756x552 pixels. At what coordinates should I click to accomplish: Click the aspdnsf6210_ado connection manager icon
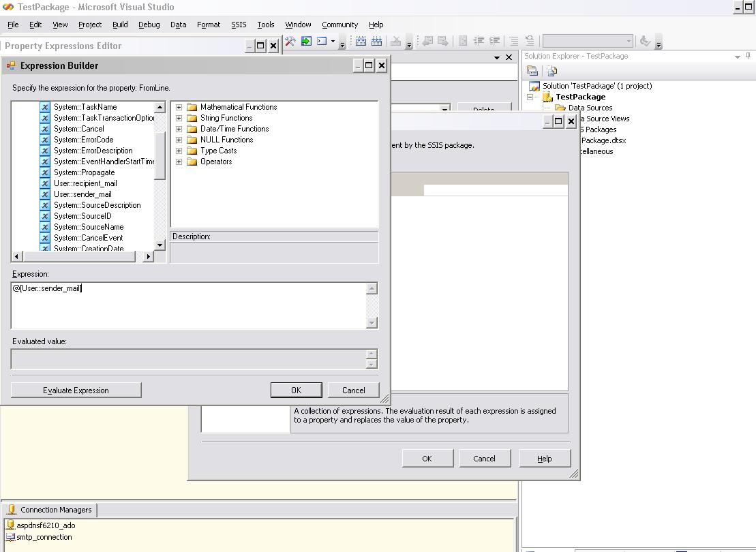click(10, 525)
